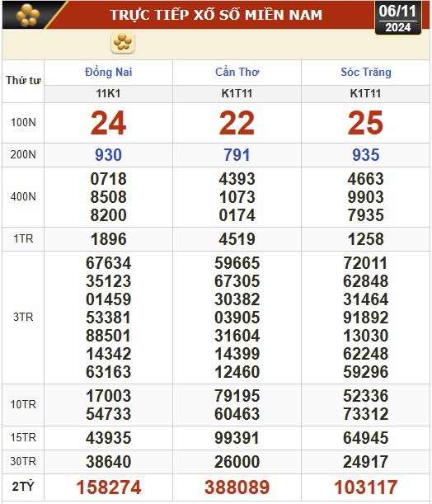Click the Đồng Nai 15TR result 43935

(x=109, y=438)
